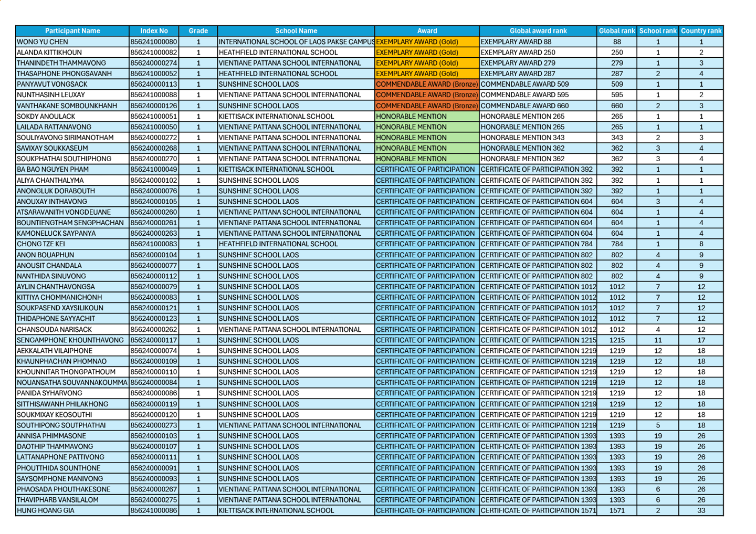756x534 pixels.
Task: Click the Global award rank header
Action: [x=538, y=31]
